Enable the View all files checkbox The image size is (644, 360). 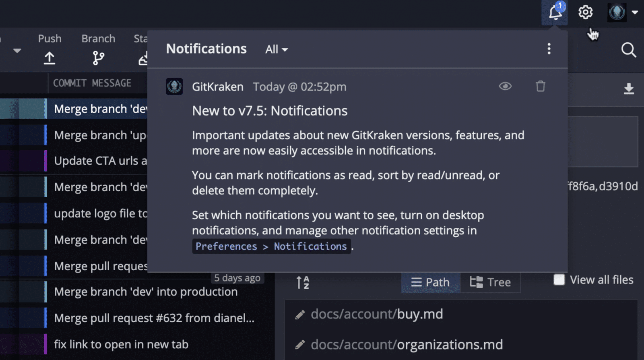point(559,279)
